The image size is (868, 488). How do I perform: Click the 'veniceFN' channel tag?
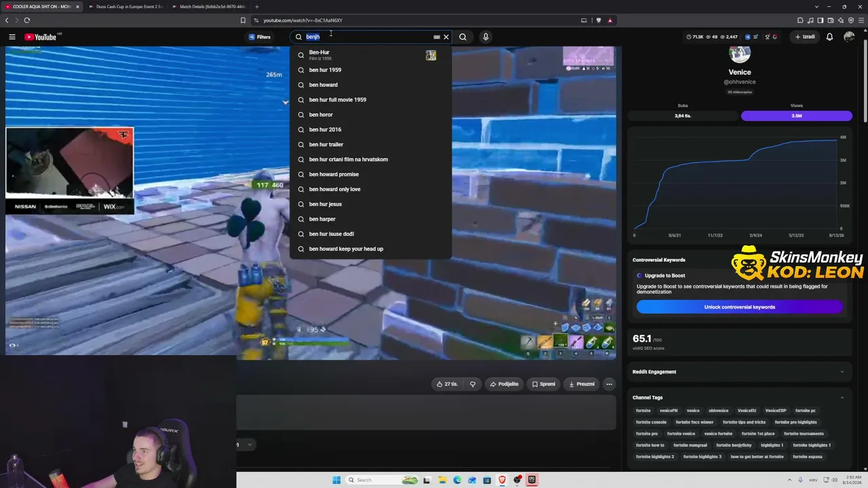pyautogui.click(x=668, y=411)
